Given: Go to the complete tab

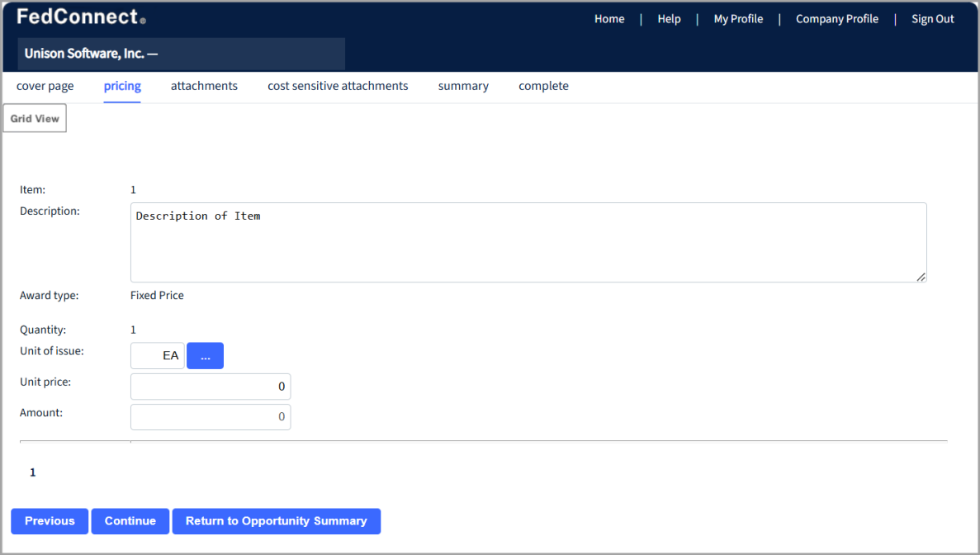Looking at the screenshot, I should click(x=544, y=86).
